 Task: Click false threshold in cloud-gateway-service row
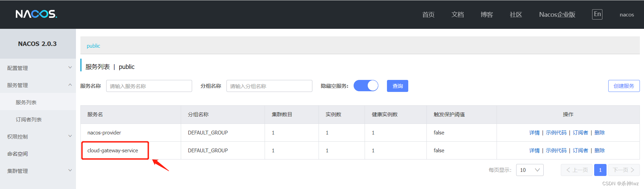click(x=439, y=151)
